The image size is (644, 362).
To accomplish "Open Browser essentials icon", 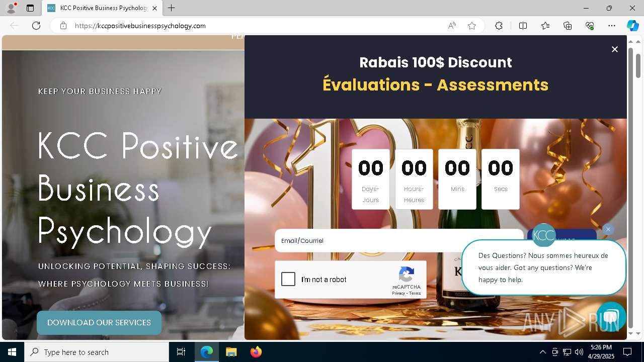I will coord(590,26).
